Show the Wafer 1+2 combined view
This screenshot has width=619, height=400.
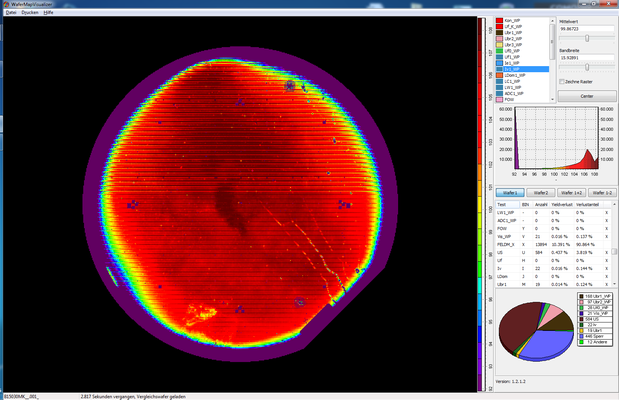point(573,192)
